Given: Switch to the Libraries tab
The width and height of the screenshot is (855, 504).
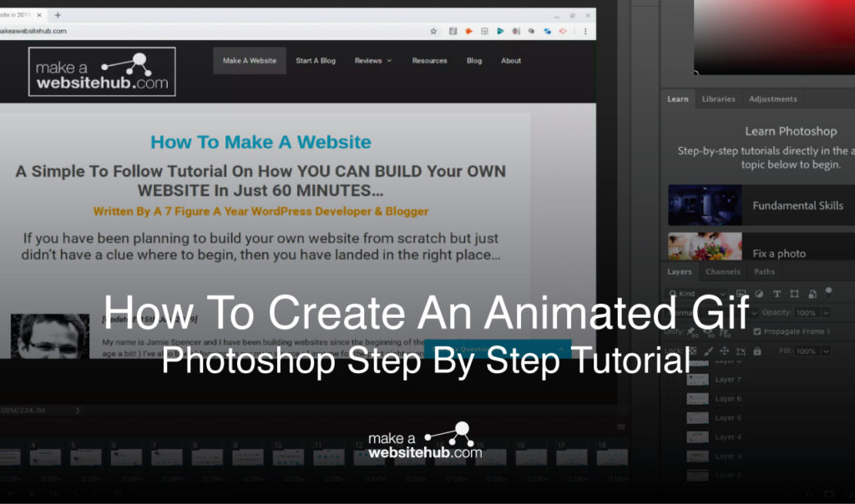Looking at the screenshot, I should [718, 98].
